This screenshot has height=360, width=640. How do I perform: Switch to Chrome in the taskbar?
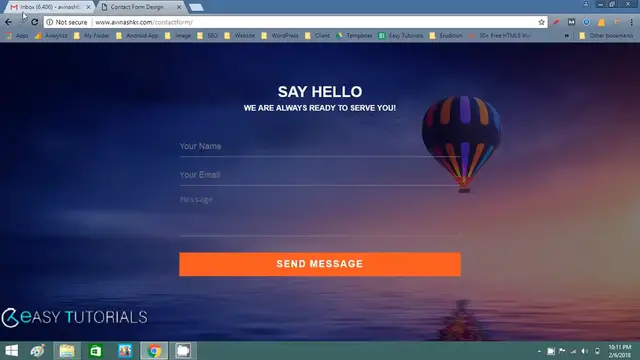coord(154,351)
